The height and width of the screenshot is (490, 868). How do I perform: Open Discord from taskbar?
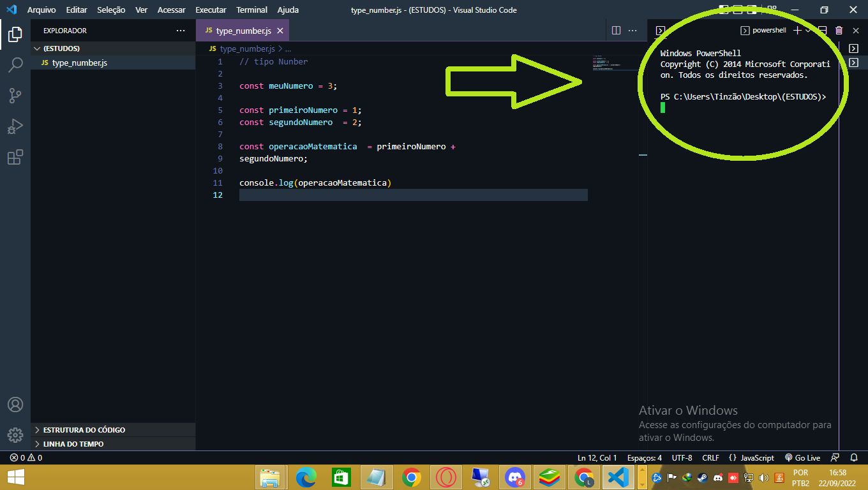[514, 477]
